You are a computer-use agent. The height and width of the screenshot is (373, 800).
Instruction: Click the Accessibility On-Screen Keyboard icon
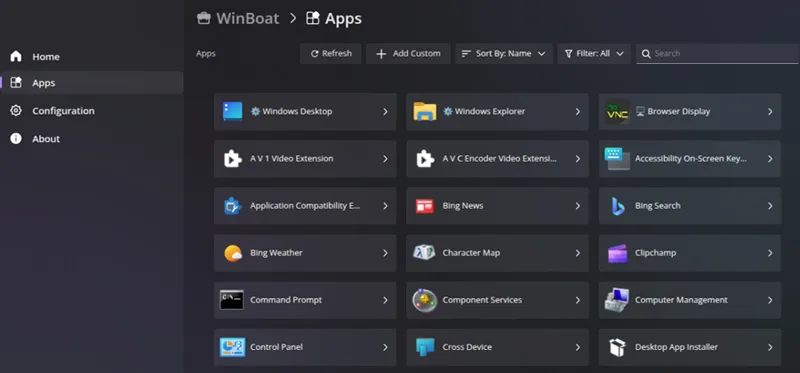click(617, 159)
